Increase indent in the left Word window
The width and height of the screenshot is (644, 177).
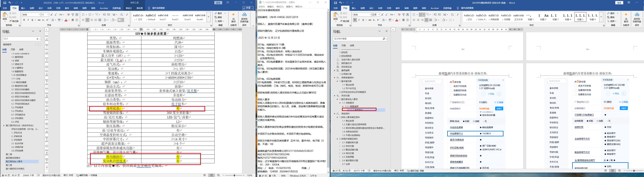coord(108,15)
